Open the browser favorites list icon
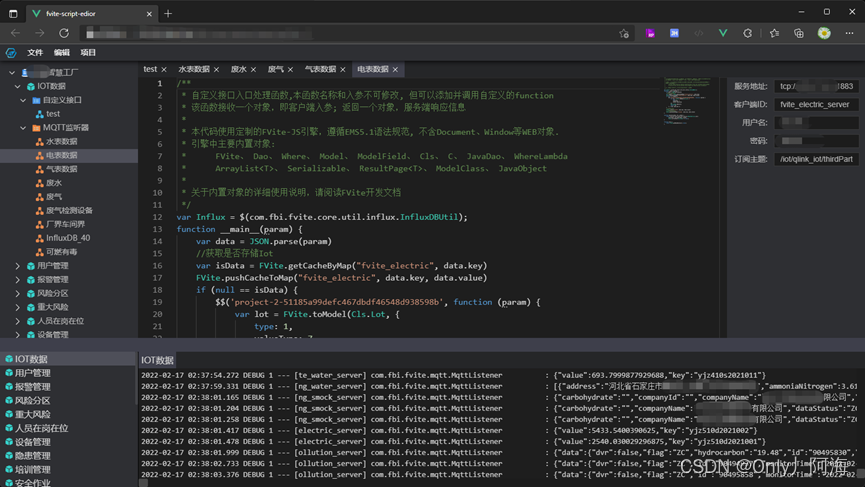The image size is (865, 487). [775, 33]
